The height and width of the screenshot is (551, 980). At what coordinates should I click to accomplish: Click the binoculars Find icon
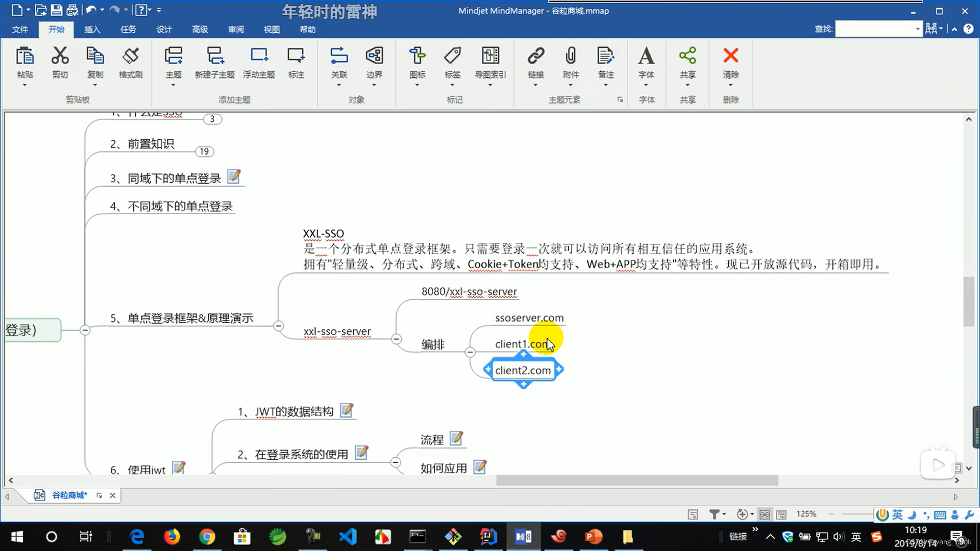(931, 29)
